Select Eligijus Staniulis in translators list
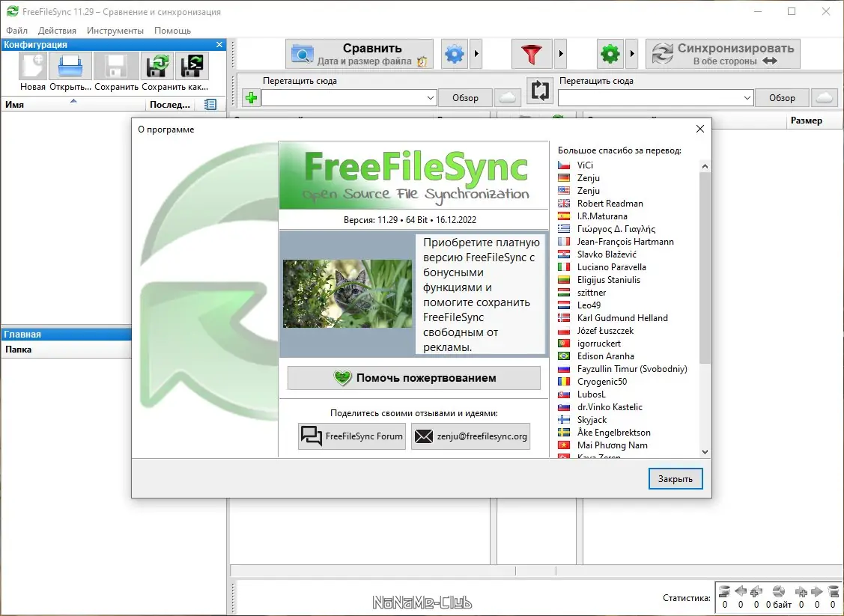 click(609, 280)
